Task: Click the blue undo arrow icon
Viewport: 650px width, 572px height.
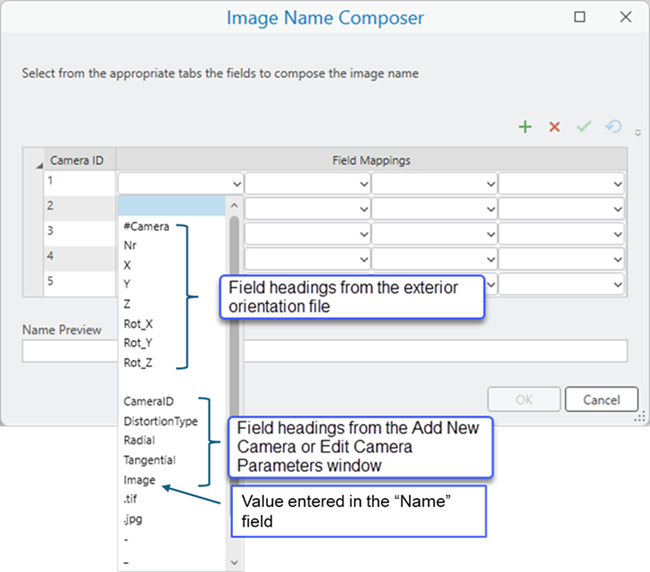Action: [613, 127]
